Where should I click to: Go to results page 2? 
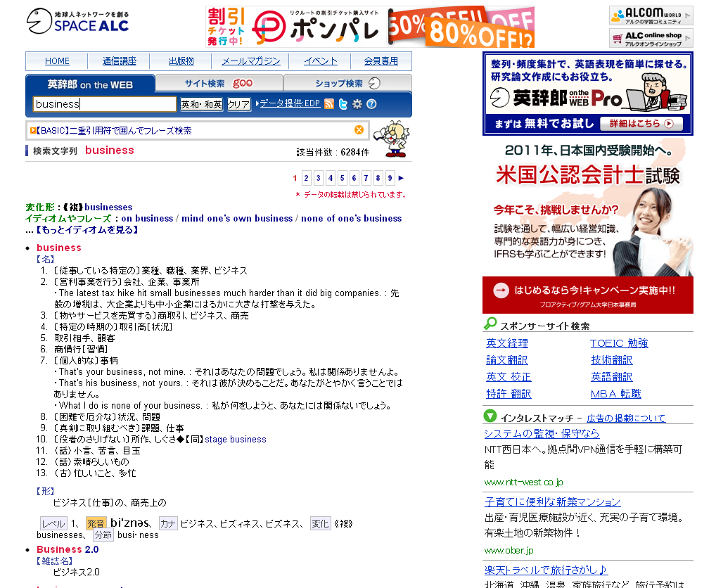click(307, 178)
